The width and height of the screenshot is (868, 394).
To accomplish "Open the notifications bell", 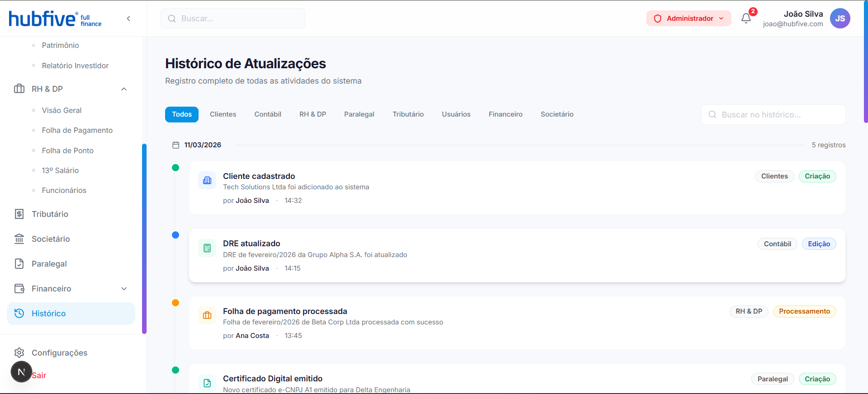I will tap(746, 18).
